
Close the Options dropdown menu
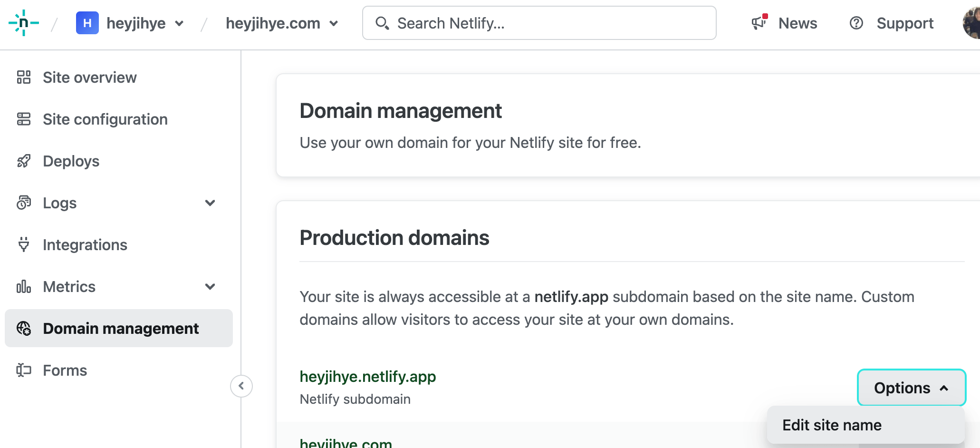tap(912, 388)
